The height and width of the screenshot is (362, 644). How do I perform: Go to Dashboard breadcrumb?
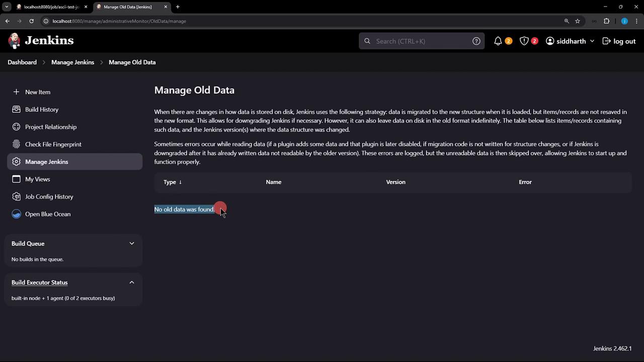click(x=22, y=62)
